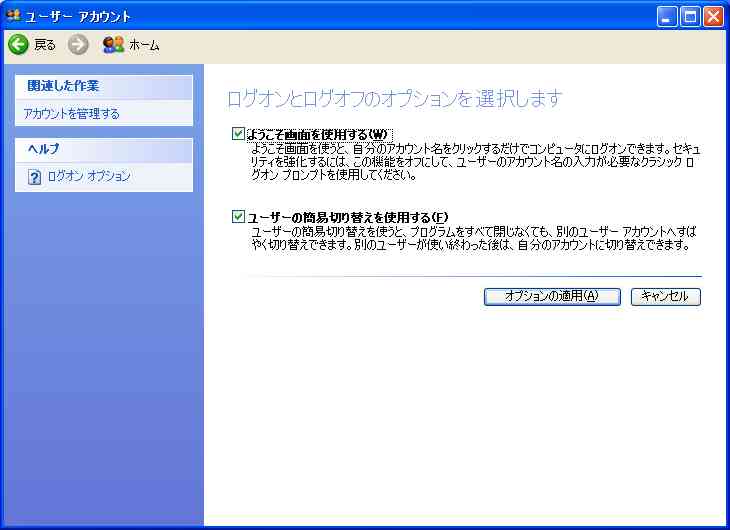Close the User Accounts window
Image resolution: width=730 pixels, height=530 pixels.
713,17
